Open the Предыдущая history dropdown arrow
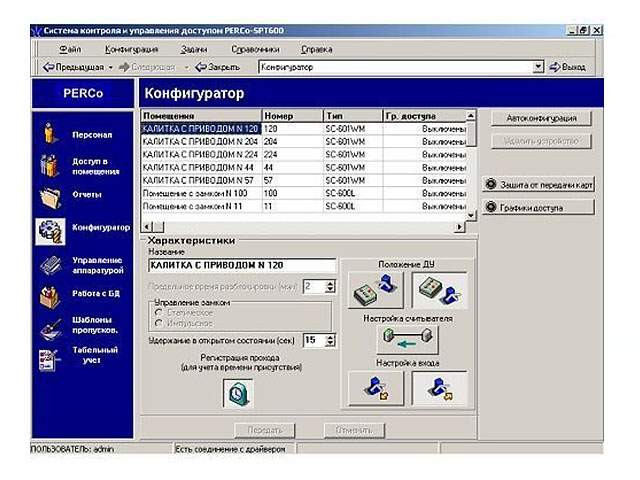 click(111, 67)
